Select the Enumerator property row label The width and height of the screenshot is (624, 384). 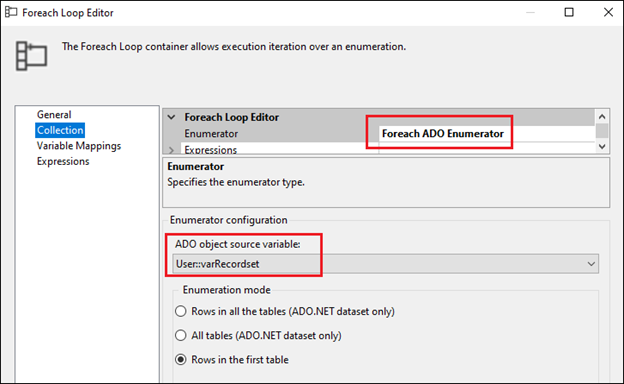pyautogui.click(x=211, y=134)
